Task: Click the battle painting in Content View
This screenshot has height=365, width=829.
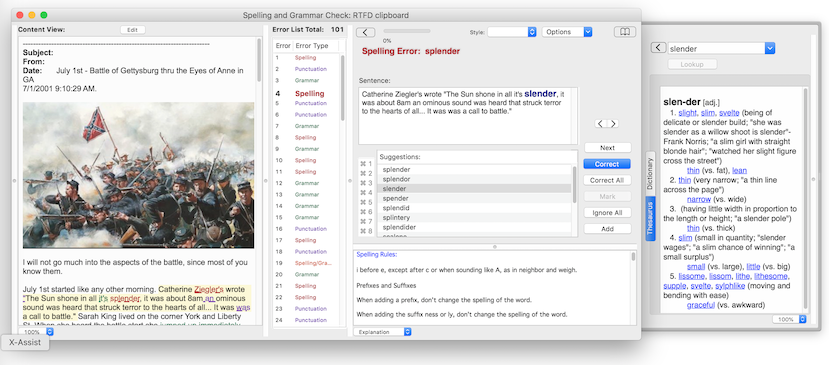Action: 139,175
